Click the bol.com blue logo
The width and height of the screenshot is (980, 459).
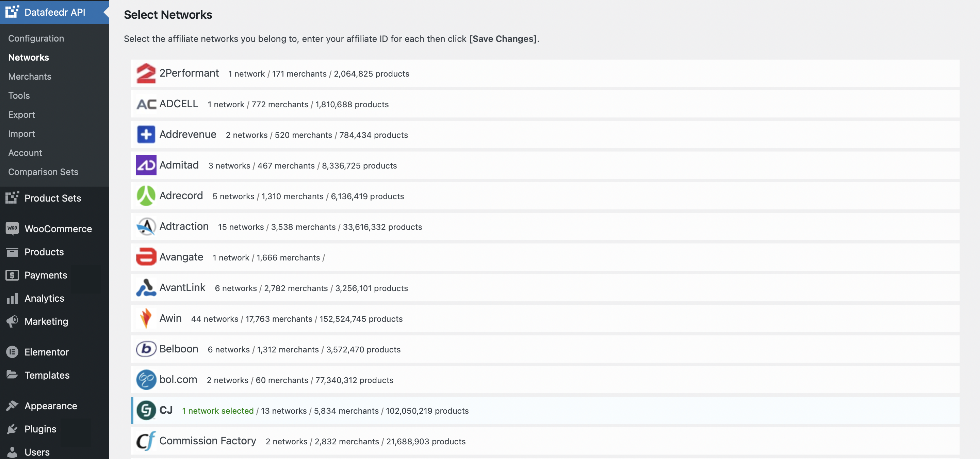click(146, 379)
